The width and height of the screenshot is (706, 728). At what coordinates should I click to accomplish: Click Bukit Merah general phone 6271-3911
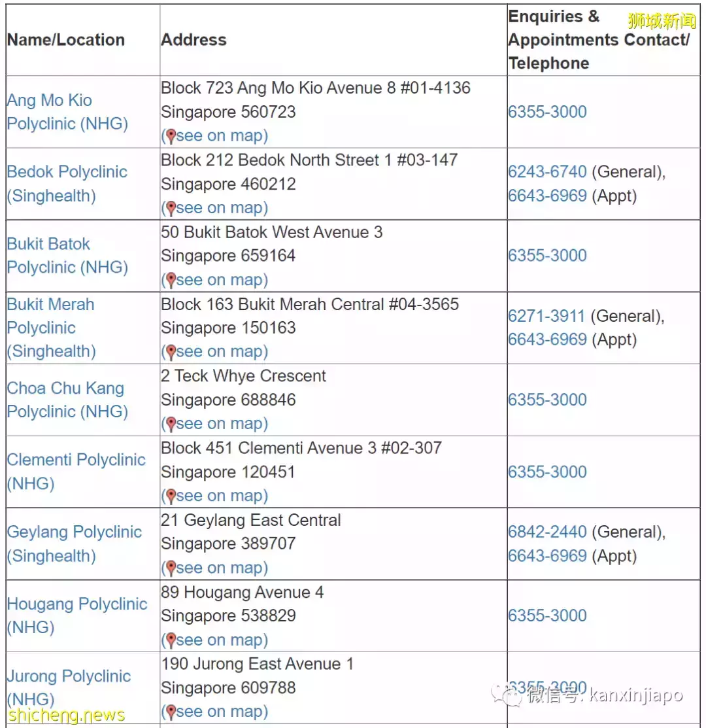pyautogui.click(x=546, y=316)
